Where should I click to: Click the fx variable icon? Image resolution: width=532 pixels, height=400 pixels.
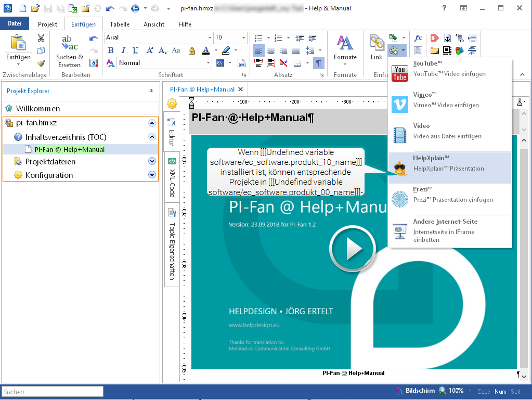418,38
